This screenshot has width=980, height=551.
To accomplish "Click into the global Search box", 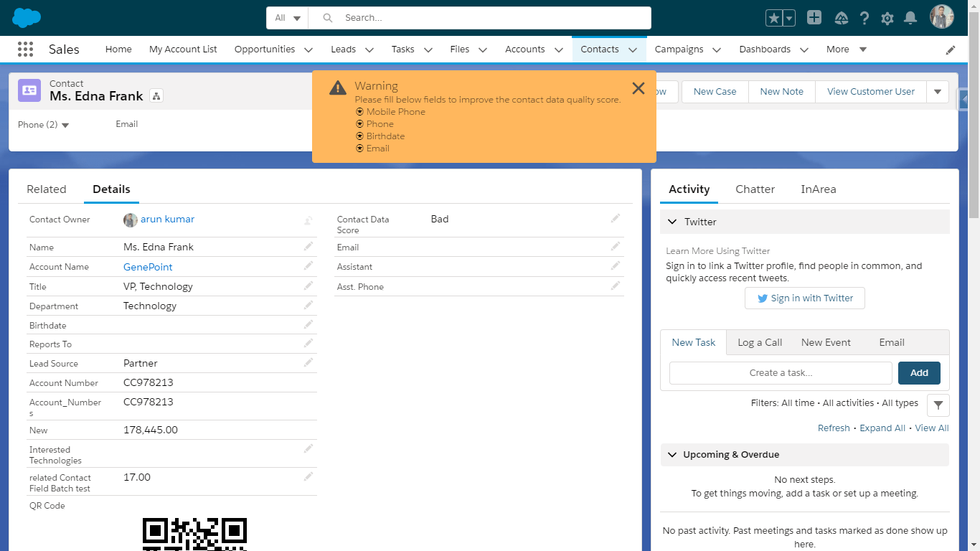I will [480, 18].
